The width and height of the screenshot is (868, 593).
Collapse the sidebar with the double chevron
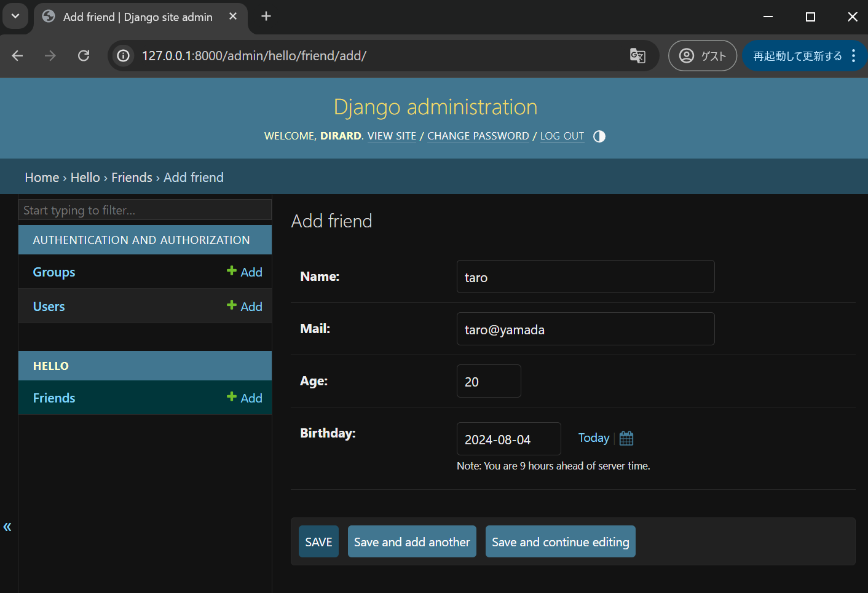pos(7,527)
